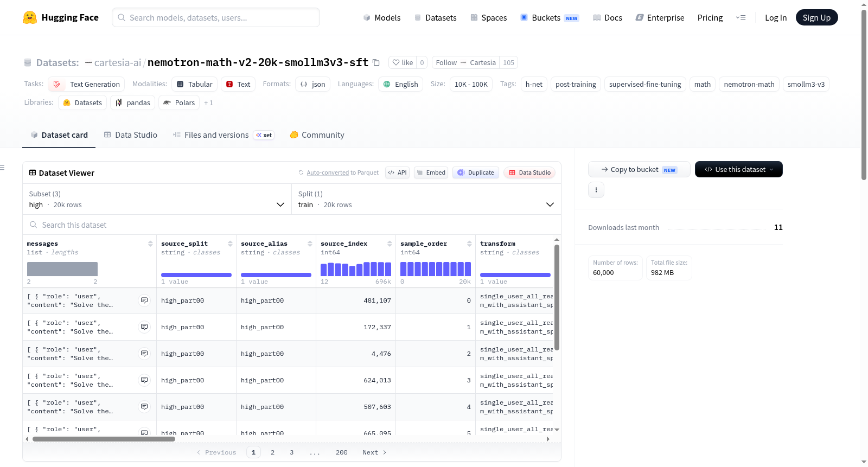Click the source_index histogram bar chart
Viewport: 868px width, 467px height.
356,269
